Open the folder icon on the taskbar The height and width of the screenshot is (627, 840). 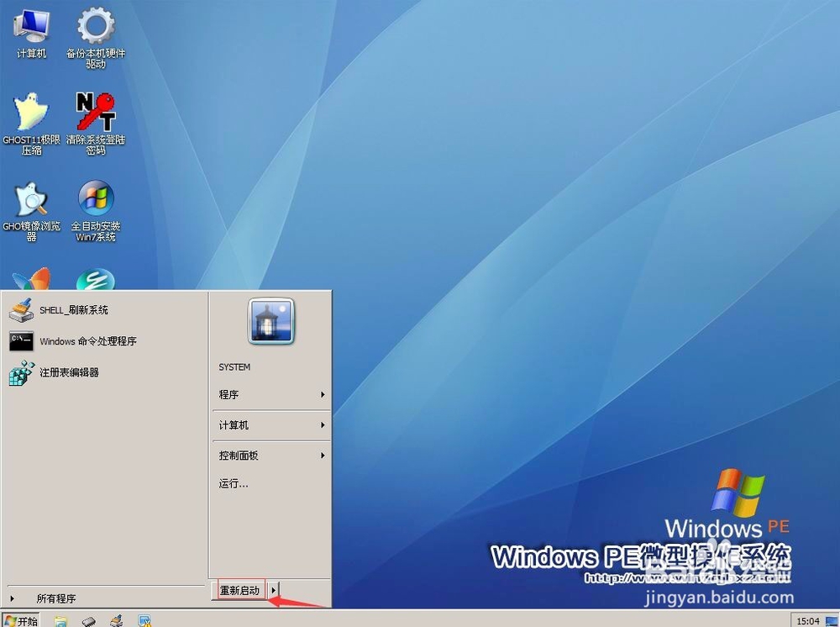[x=61, y=622]
